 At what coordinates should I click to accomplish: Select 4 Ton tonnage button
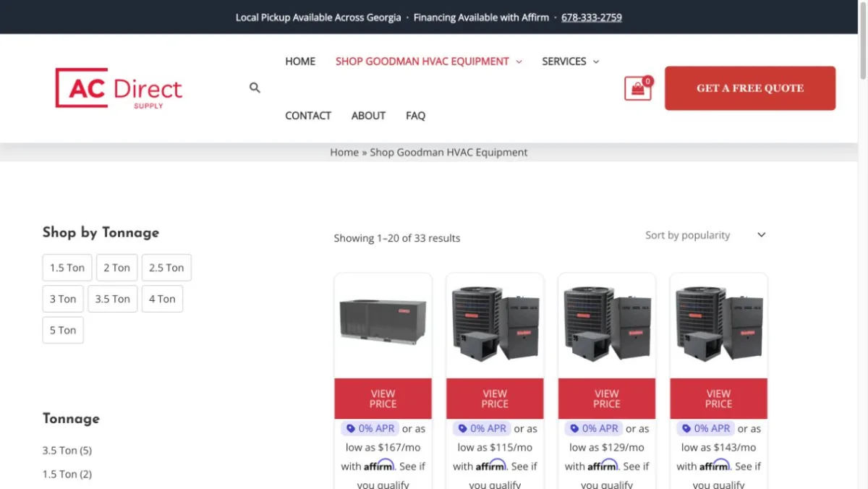[162, 299]
